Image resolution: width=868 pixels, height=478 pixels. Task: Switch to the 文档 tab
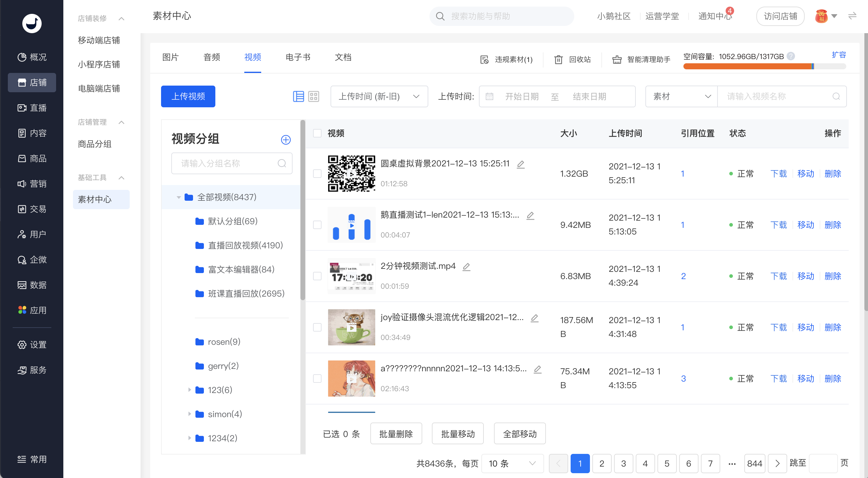click(343, 57)
